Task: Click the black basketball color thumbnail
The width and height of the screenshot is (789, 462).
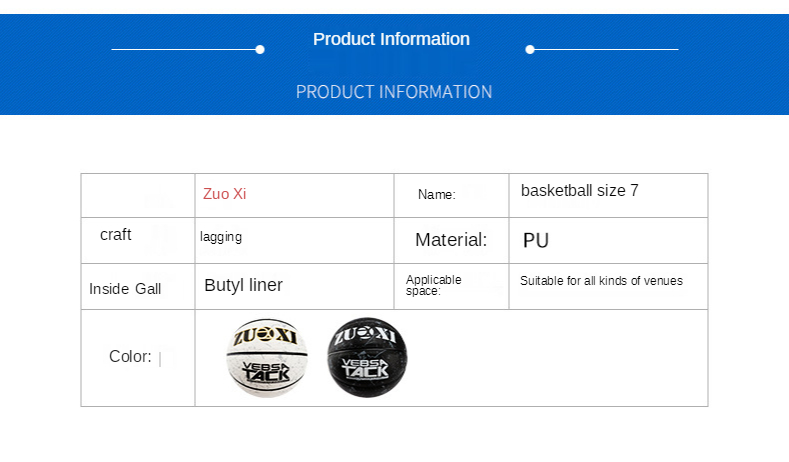Action: coord(367,358)
